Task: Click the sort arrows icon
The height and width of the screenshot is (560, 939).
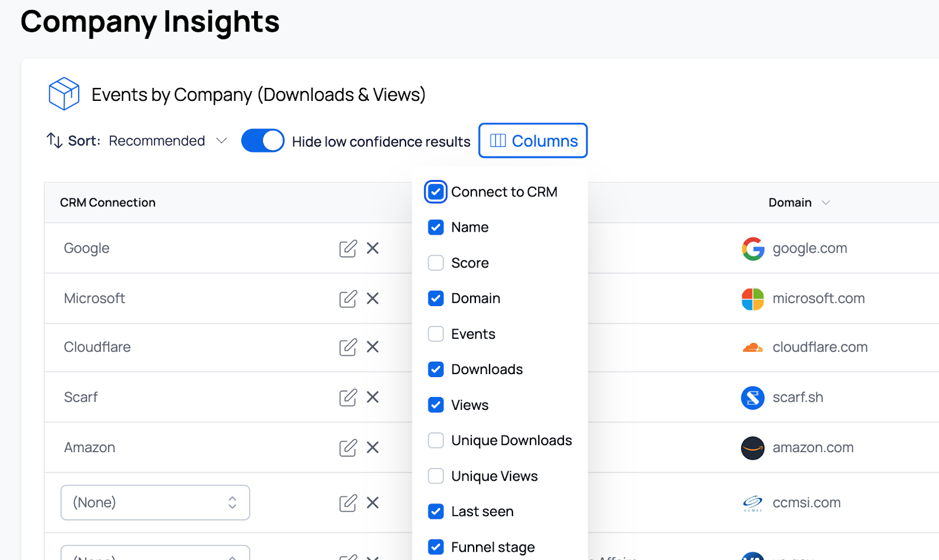Action: coord(55,141)
